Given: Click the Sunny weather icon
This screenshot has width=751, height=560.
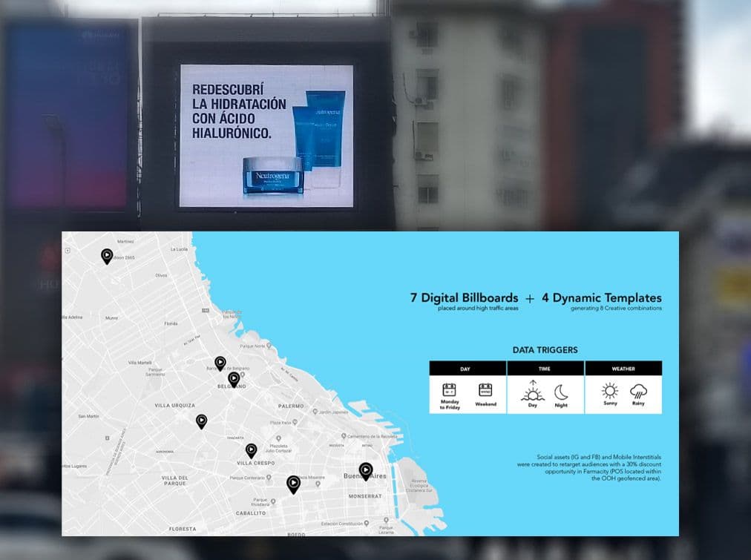Looking at the screenshot, I should pos(610,391).
